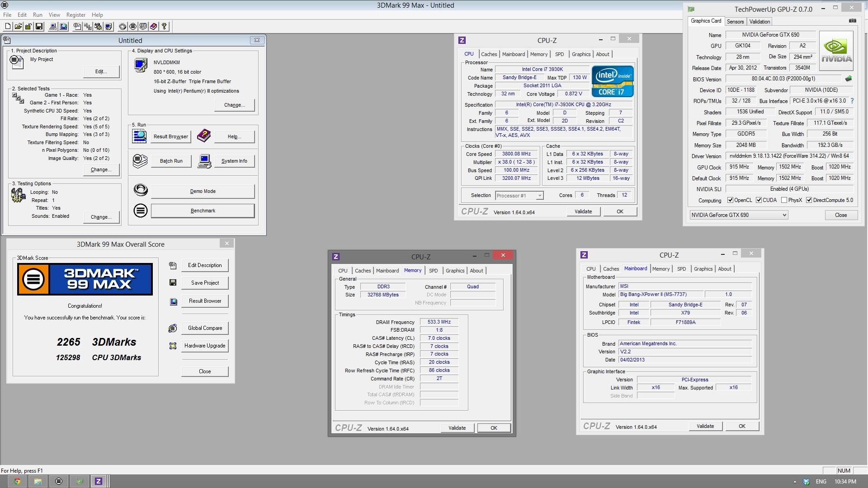The height and width of the screenshot is (488, 868).
Task: Open the SPD tab in CPU-Z Memory window
Action: [x=433, y=271]
